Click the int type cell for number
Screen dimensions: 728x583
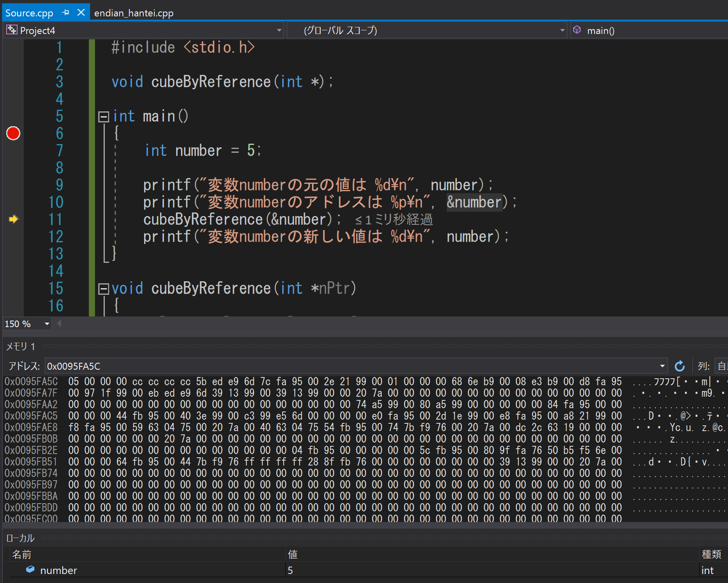(708, 570)
